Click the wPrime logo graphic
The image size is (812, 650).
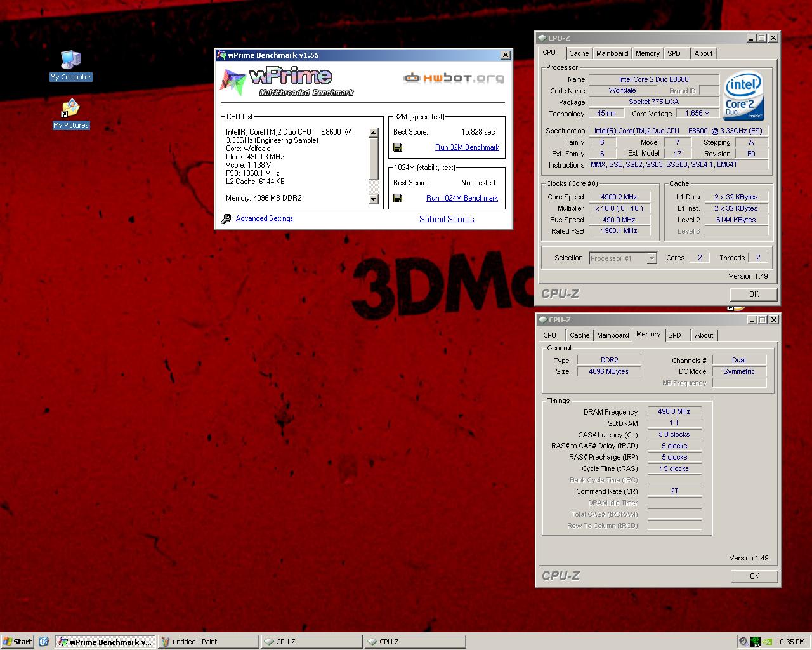(287, 82)
